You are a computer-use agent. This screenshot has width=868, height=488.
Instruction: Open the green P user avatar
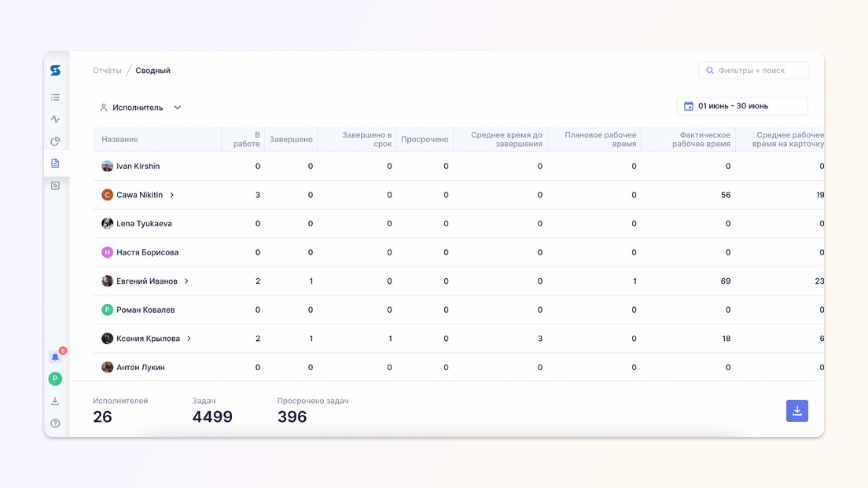tap(55, 379)
